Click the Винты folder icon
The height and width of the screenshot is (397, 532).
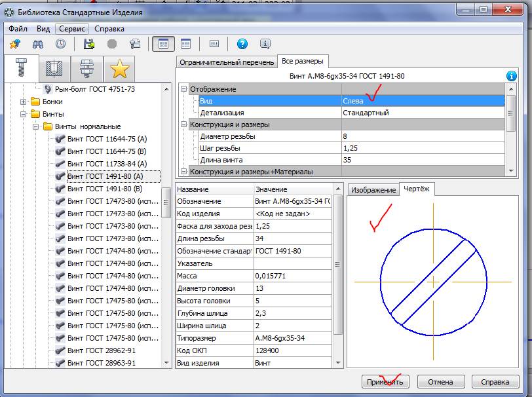click(x=35, y=114)
